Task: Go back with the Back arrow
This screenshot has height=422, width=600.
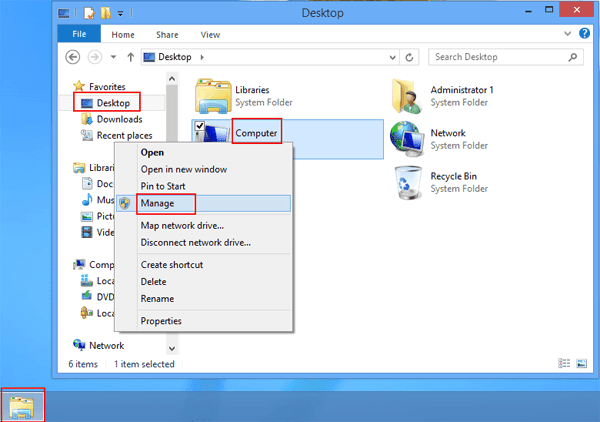Action: pyautogui.click(x=73, y=57)
